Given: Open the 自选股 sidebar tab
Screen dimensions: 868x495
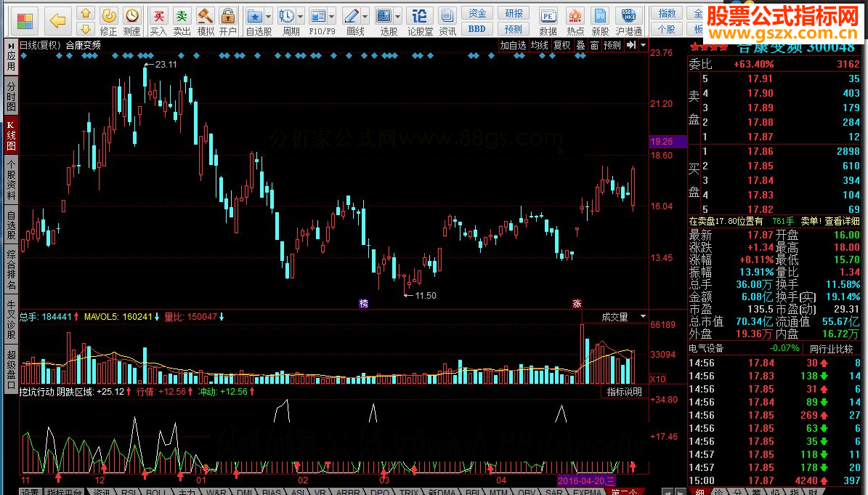Looking at the screenshot, I should point(11,225).
